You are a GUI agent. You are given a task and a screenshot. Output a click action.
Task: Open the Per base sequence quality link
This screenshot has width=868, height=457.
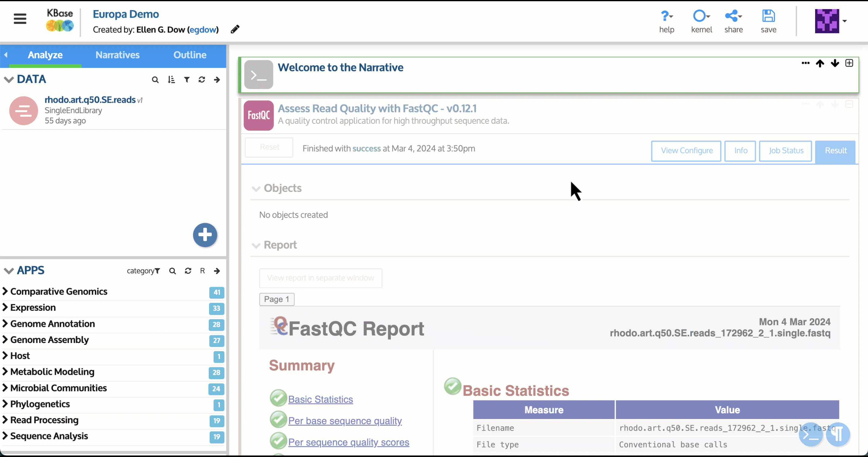(x=345, y=421)
